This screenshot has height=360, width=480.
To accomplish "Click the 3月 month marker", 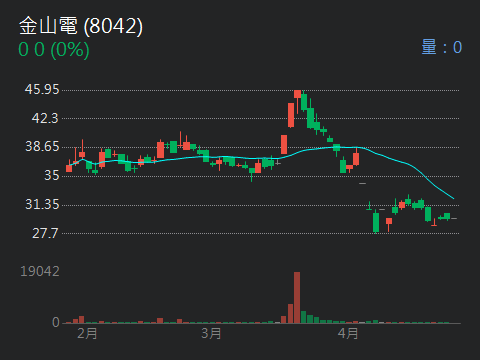I will pos(211,333).
